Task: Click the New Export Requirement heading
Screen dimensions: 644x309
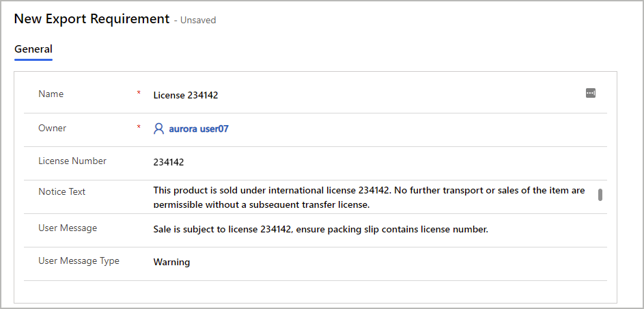Action: click(92, 19)
